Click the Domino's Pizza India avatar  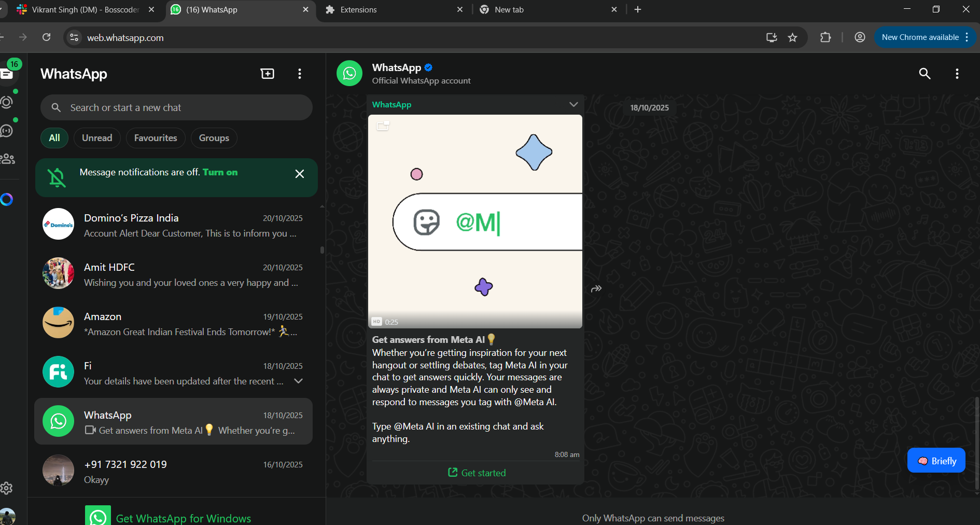tap(58, 224)
